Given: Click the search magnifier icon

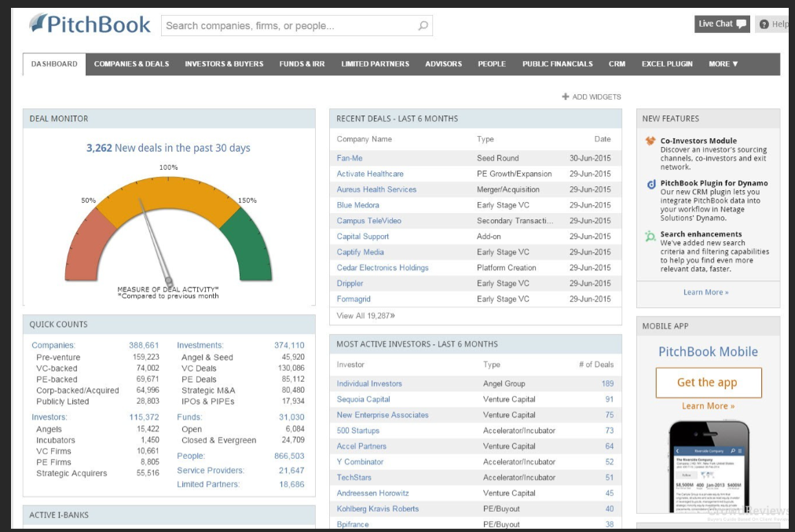Looking at the screenshot, I should point(423,25).
